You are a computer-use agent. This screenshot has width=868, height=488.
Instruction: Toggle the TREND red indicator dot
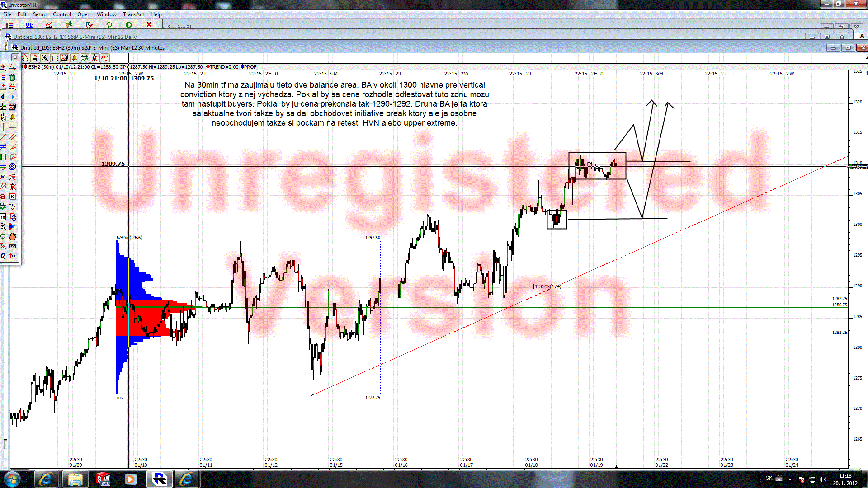pyautogui.click(x=208, y=67)
